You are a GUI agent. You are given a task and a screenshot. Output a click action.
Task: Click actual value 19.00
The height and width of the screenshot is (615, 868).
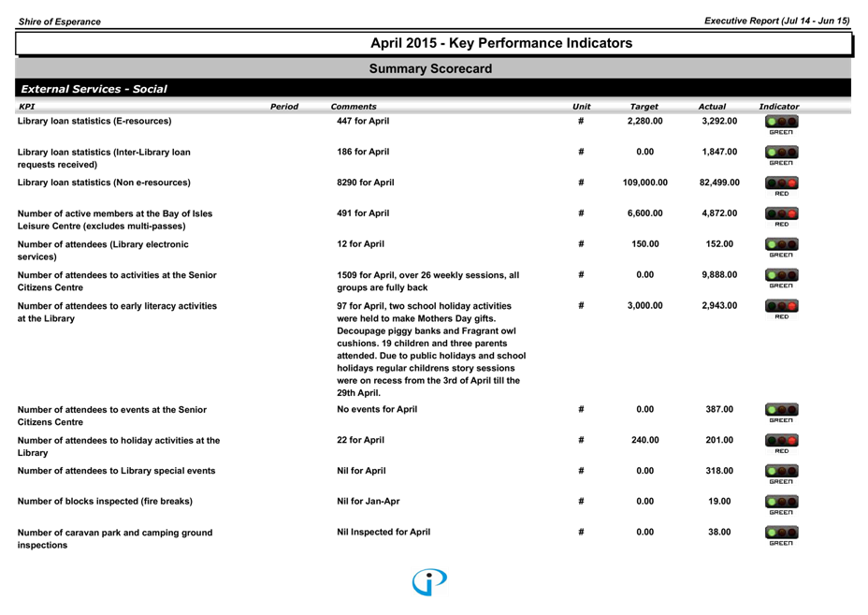pyautogui.click(x=719, y=501)
